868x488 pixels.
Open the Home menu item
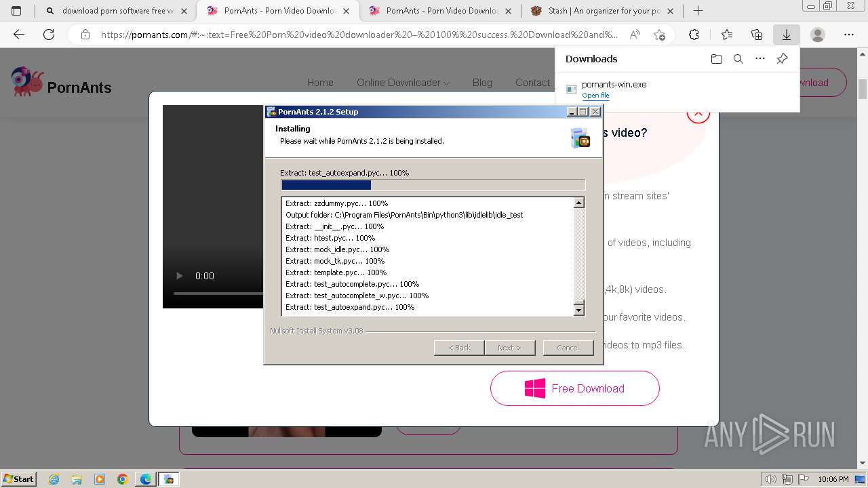coord(320,83)
